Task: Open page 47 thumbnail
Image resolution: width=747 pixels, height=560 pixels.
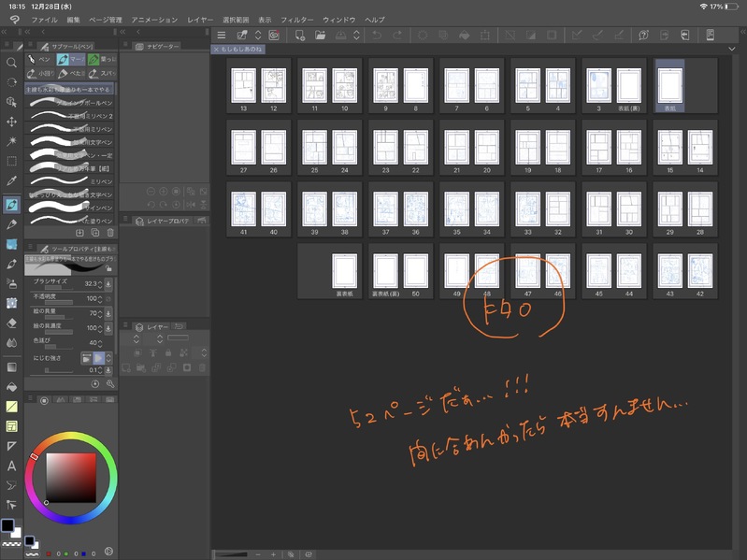Action: pyautogui.click(x=528, y=271)
